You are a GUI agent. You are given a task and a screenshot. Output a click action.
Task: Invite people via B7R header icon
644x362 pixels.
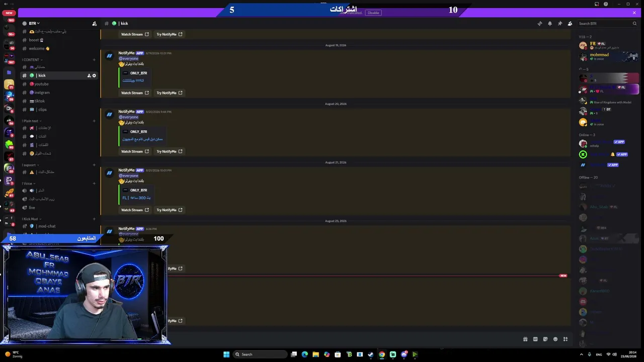coord(94,24)
